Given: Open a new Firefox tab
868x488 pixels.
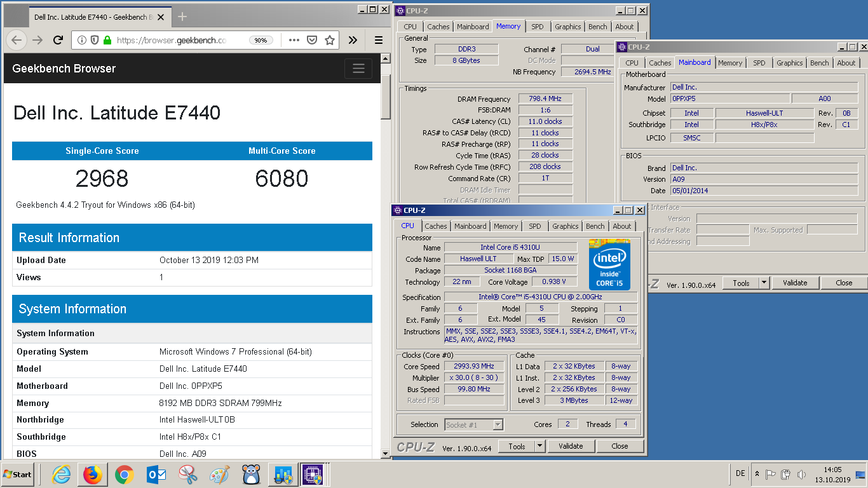Looking at the screenshot, I should 182,17.
